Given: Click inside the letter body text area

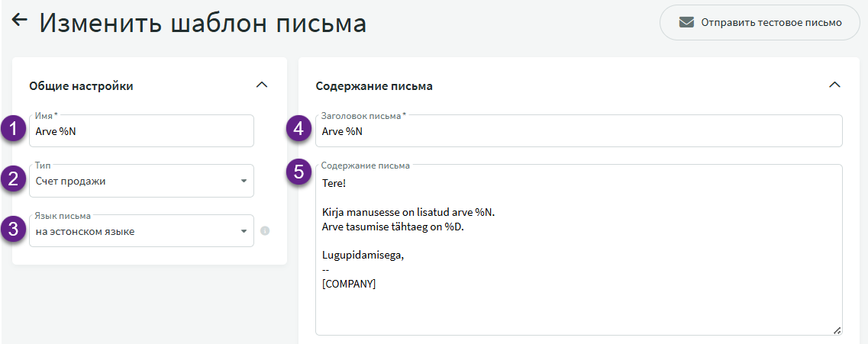Looking at the screenshot, I should tap(578, 252).
